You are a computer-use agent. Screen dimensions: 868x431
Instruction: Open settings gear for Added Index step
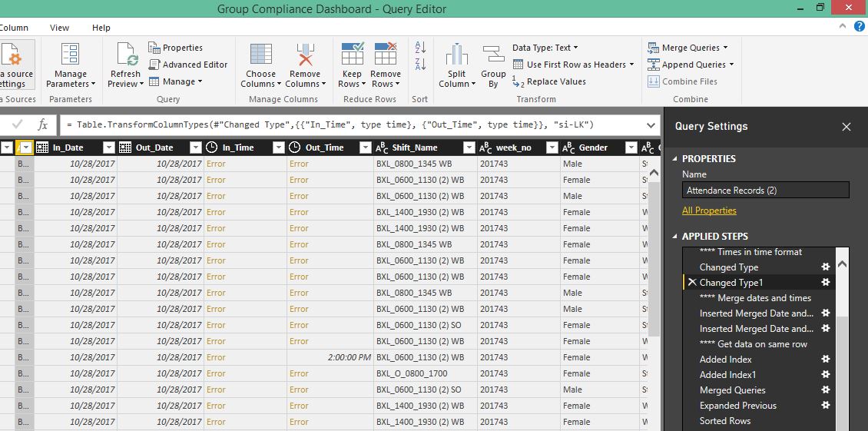(826, 359)
